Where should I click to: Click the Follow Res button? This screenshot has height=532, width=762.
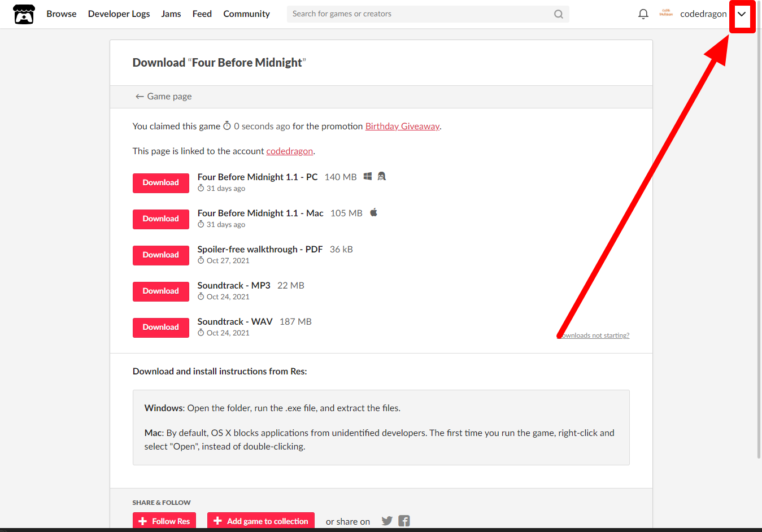coord(164,521)
